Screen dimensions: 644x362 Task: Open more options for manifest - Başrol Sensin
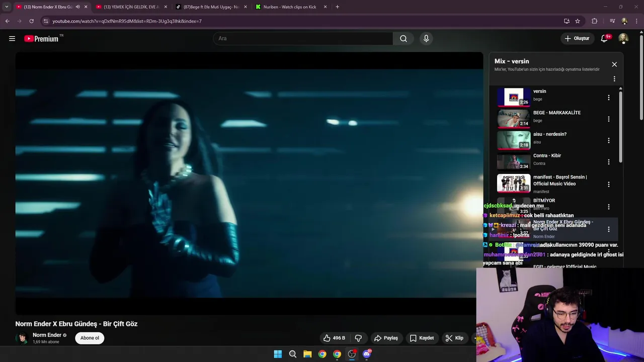coord(609,185)
